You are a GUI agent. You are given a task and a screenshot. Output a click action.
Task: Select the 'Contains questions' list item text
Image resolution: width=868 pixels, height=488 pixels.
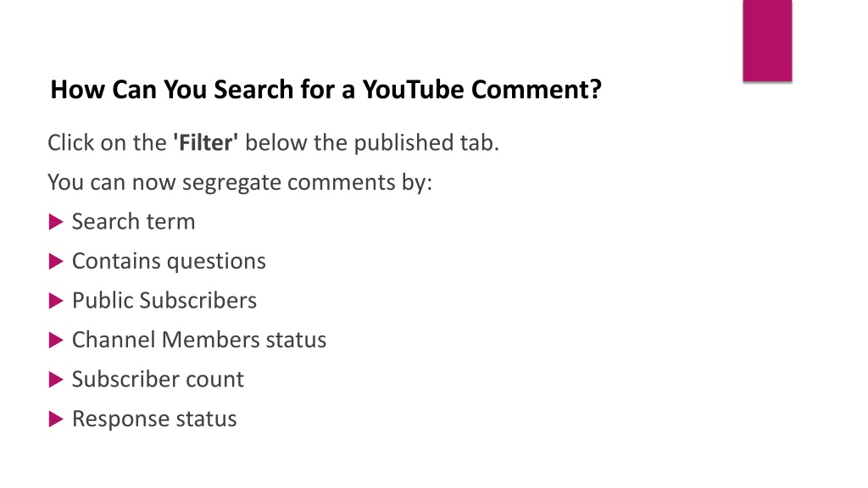(x=169, y=261)
